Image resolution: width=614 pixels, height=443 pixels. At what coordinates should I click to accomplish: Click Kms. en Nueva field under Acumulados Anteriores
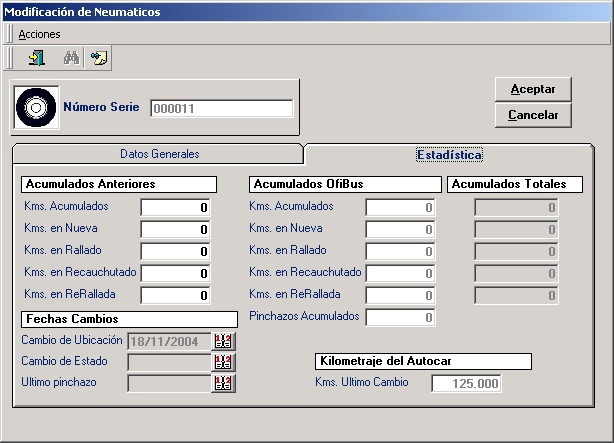(x=175, y=229)
